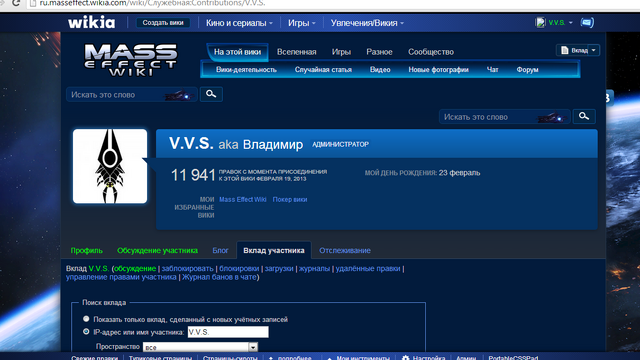Open Случайная статья
The height and width of the screenshot is (360, 640).
pos(323,70)
